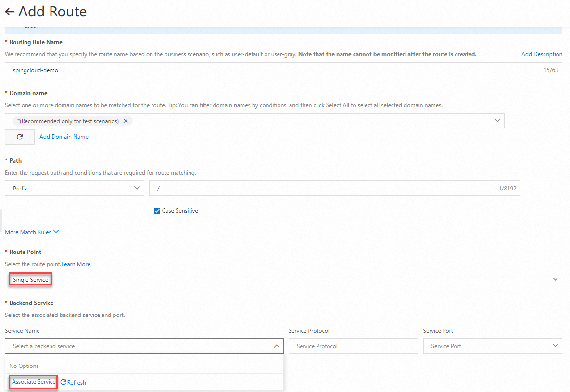
Task: Toggle the Case Sensitive checkbox
Action: [x=157, y=211]
